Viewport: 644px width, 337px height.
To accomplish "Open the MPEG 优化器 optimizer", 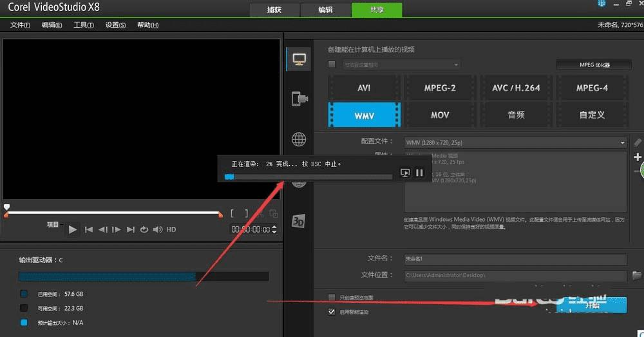I will pyautogui.click(x=594, y=64).
